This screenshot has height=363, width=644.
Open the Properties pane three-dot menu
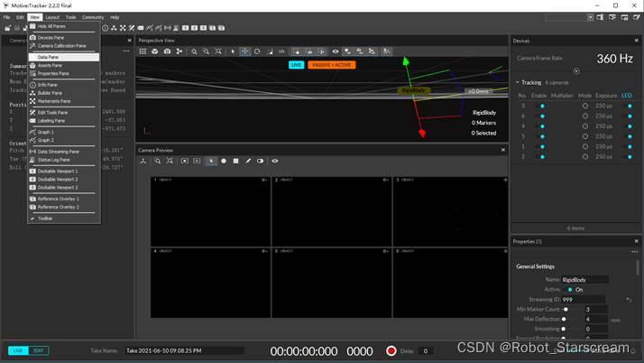point(635,252)
